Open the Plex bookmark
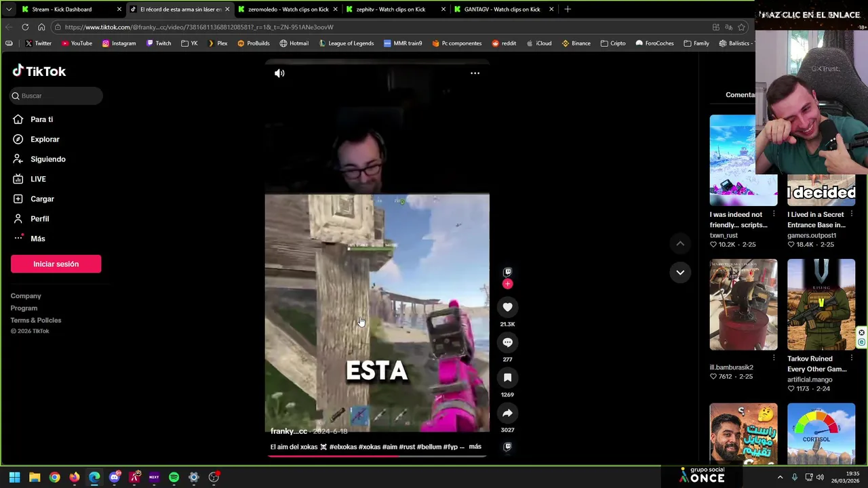 click(x=217, y=43)
